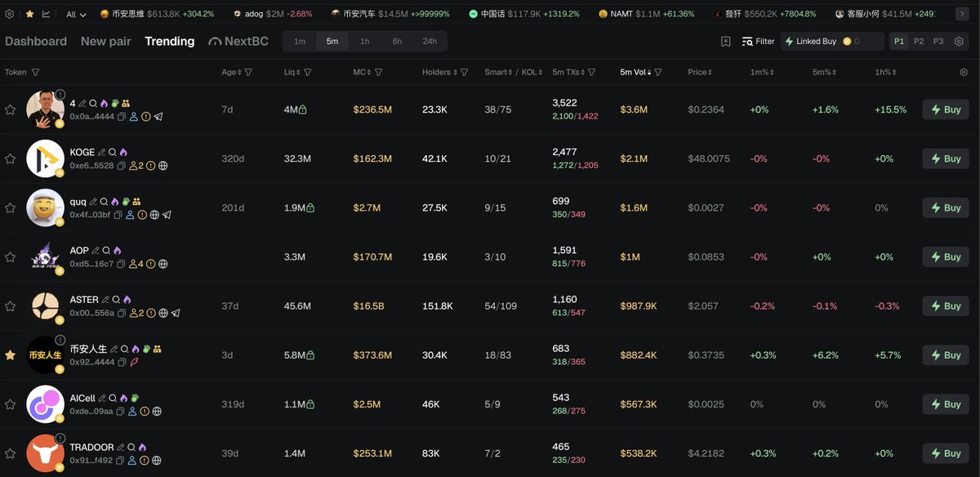Open Telegram link for quq

pyautogui.click(x=167, y=215)
